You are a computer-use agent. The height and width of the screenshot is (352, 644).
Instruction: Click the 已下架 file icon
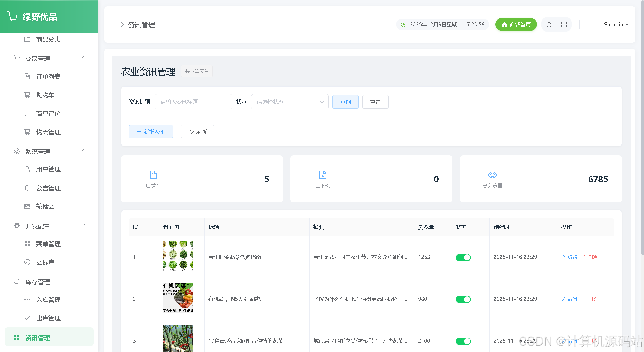point(323,175)
